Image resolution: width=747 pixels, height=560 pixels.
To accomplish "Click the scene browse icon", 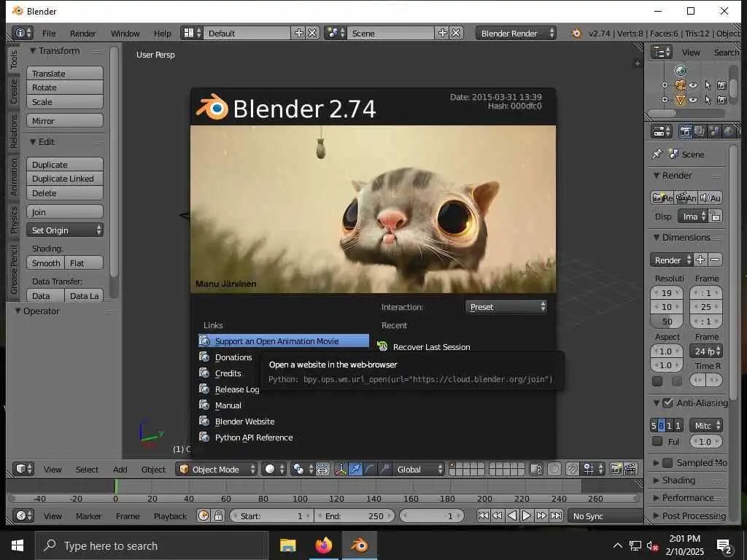I will click(336, 33).
